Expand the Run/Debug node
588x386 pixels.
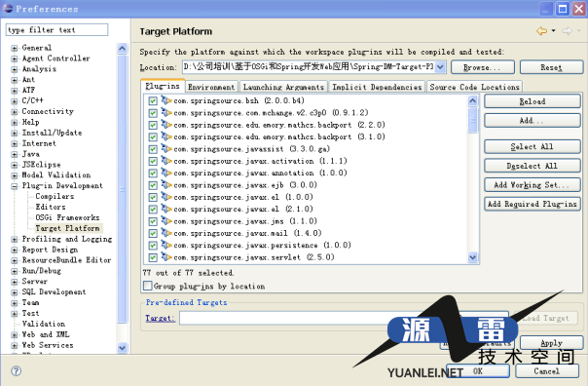15,271
